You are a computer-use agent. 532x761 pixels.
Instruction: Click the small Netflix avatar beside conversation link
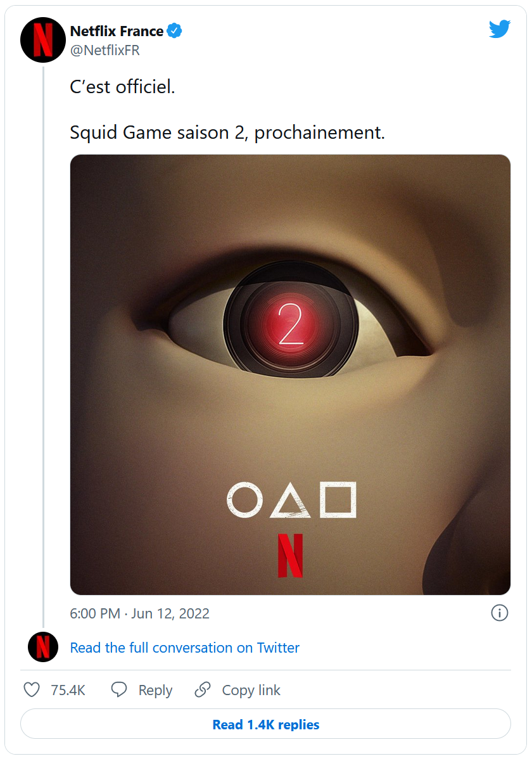point(43,648)
